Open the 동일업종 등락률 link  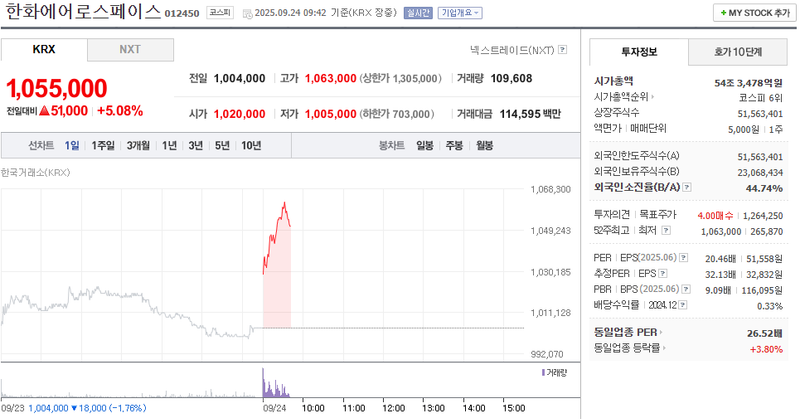[629, 348]
